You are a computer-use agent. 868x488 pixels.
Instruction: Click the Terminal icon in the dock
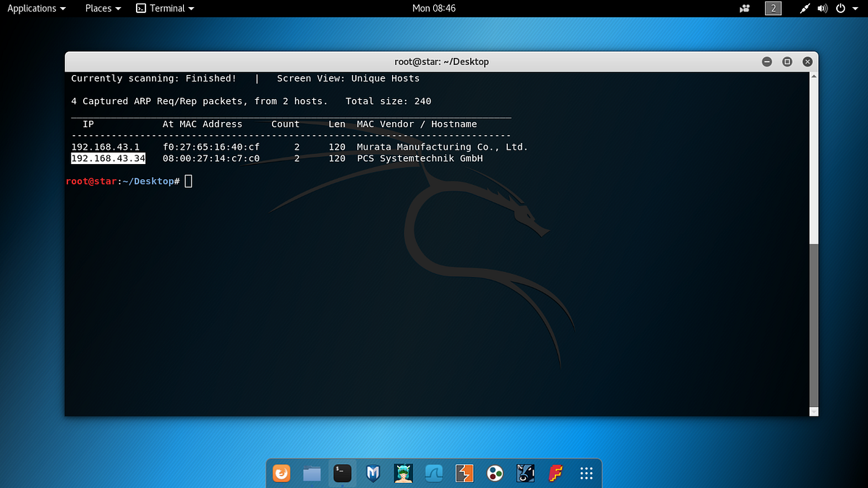coord(342,474)
